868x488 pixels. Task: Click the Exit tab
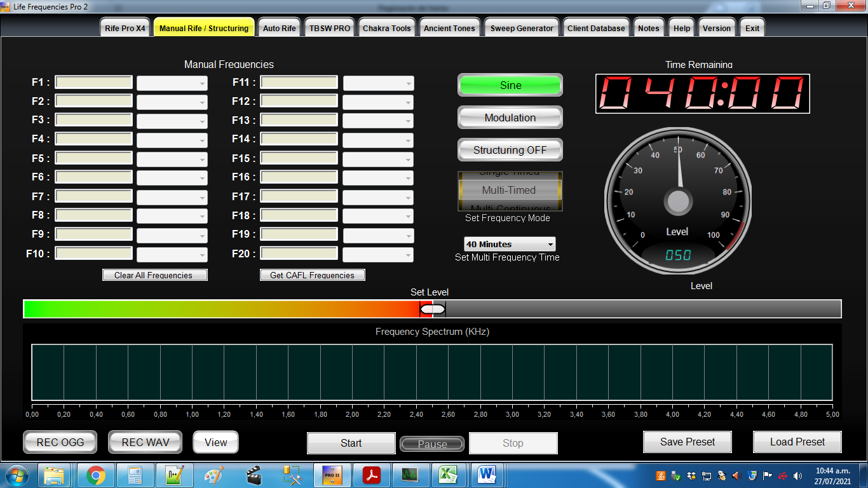[x=752, y=28]
